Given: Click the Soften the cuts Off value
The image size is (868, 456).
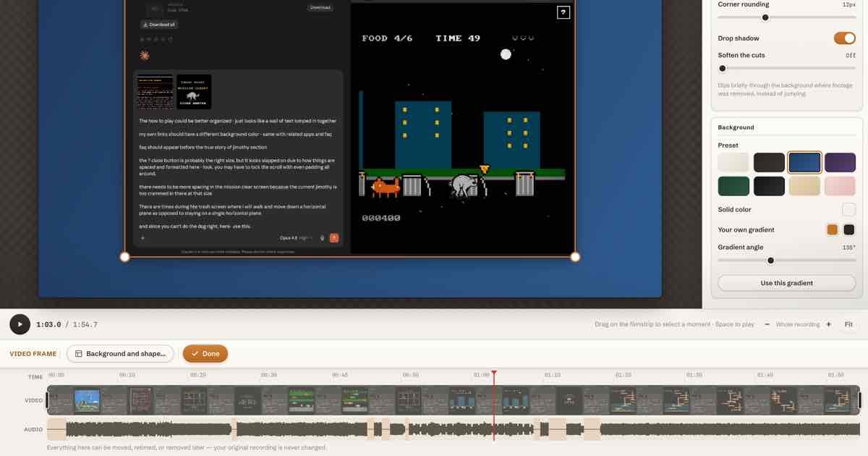Looking at the screenshot, I should [851, 55].
